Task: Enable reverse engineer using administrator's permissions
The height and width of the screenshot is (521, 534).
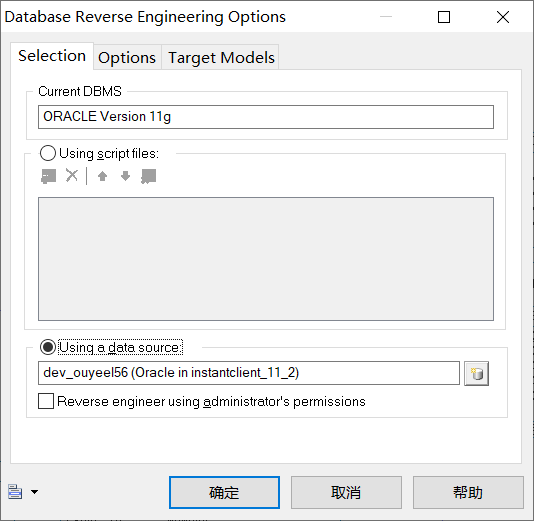Action: [x=46, y=401]
